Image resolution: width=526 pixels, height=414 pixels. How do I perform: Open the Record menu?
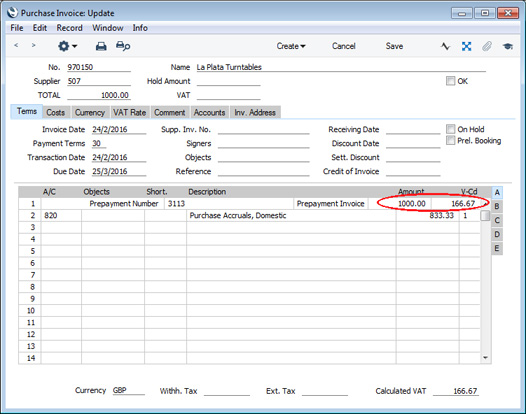point(69,28)
